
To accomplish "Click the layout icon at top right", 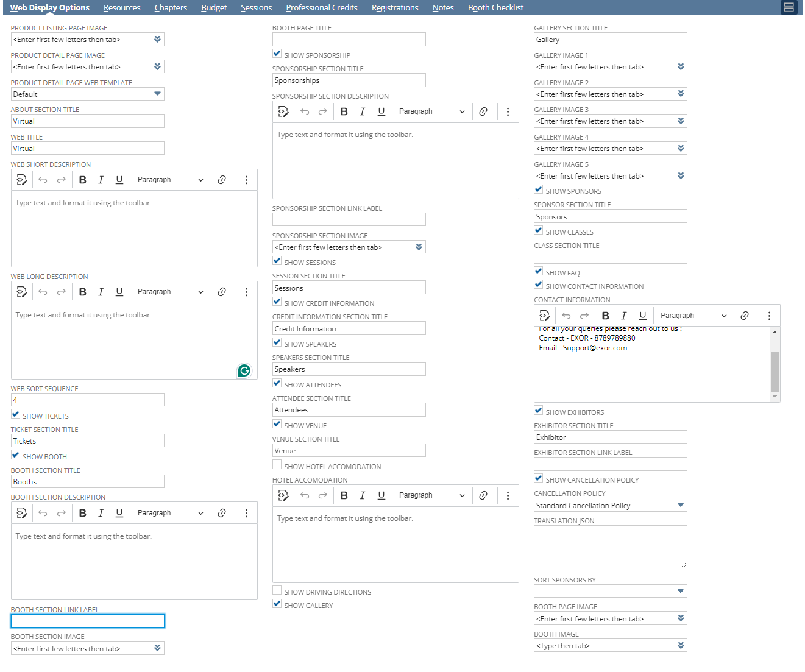I will tap(789, 7).
